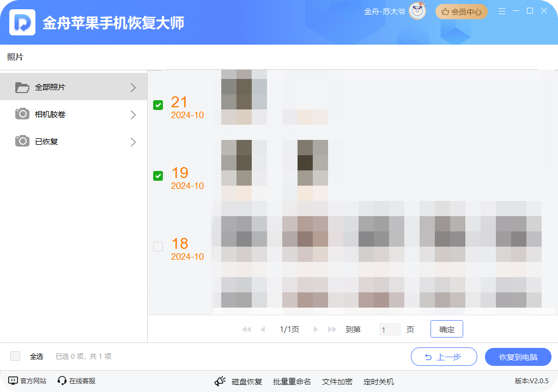
Task: Check the 18 date group checkbox
Action: [158, 247]
